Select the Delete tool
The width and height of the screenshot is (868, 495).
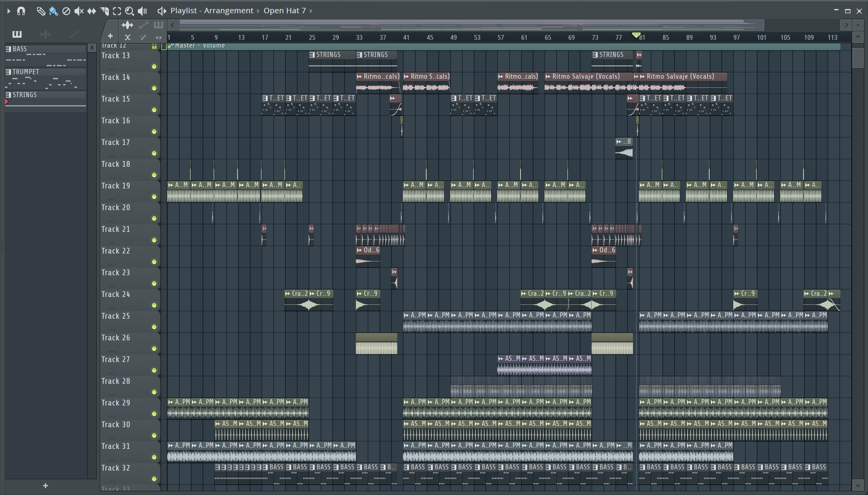[66, 11]
